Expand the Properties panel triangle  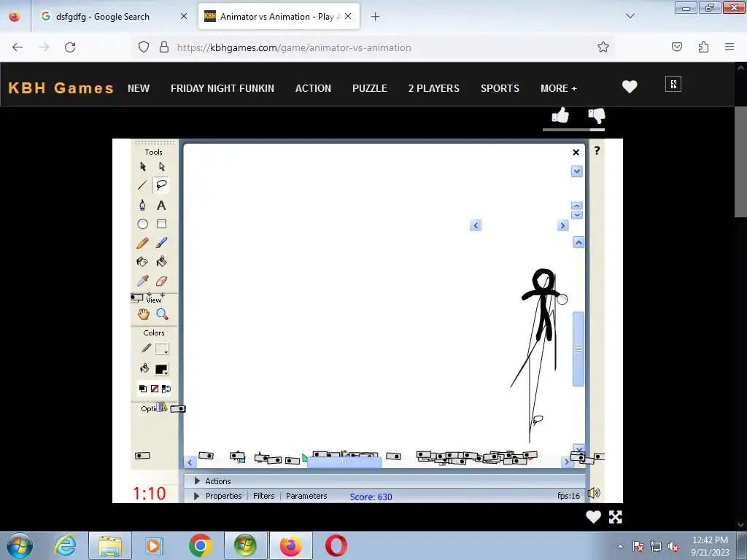pos(196,496)
